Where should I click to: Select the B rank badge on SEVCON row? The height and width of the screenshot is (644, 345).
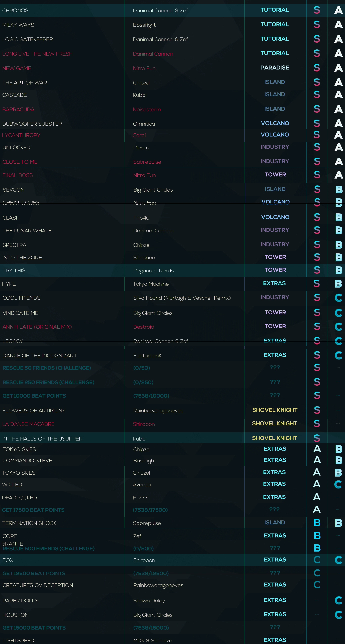(x=339, y=189)
